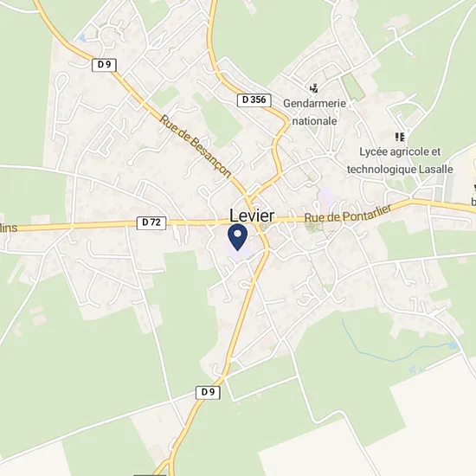Click the D 9 road shield near bottom
This screenshot has width=476, height=476.
[x=208, y=392]
